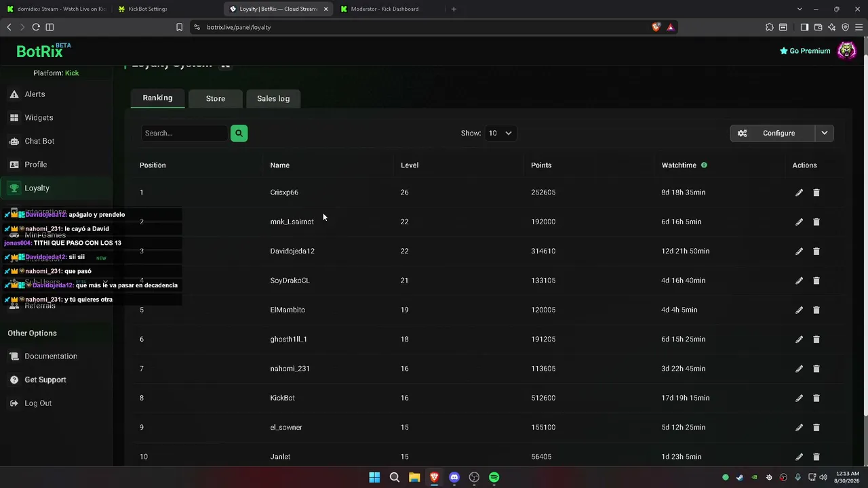Open Profile in the sidebar
The height and width of the screenshot is (488, 868).
(35, 165)
